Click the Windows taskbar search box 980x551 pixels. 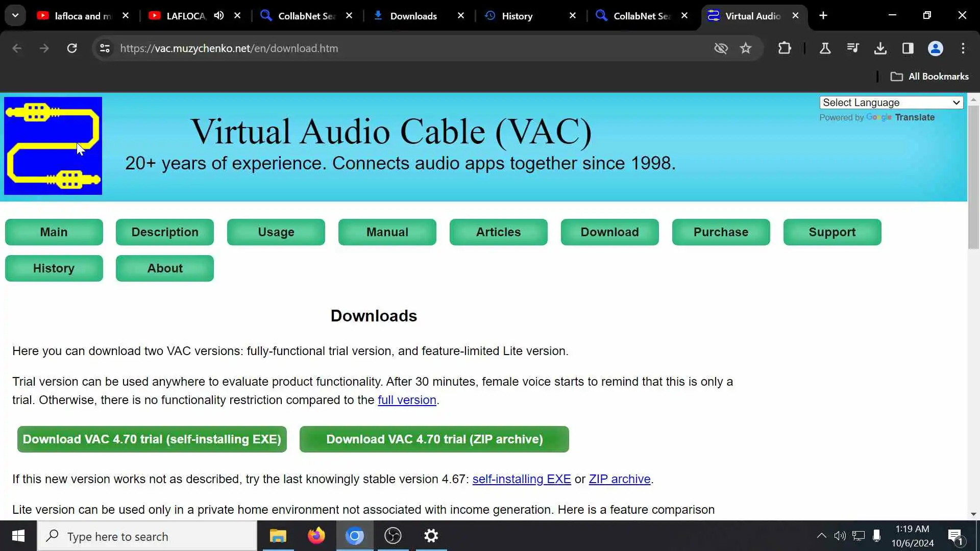tap(147, 536)
